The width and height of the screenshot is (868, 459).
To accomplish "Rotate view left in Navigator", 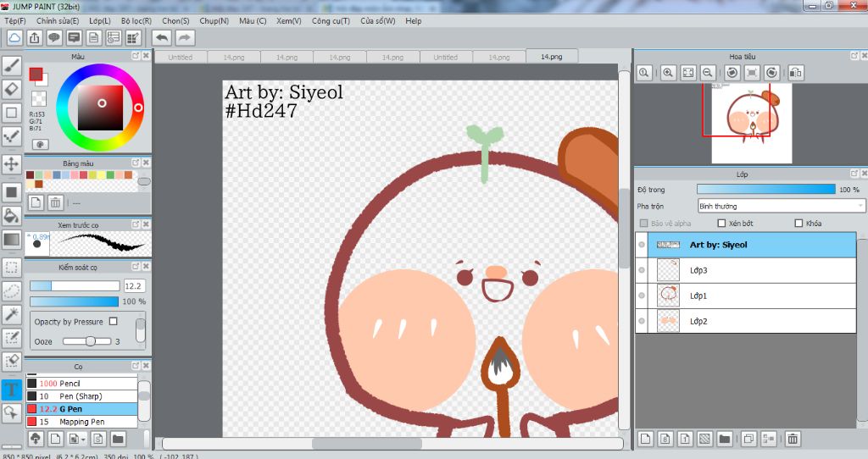I will coord(732,73).
